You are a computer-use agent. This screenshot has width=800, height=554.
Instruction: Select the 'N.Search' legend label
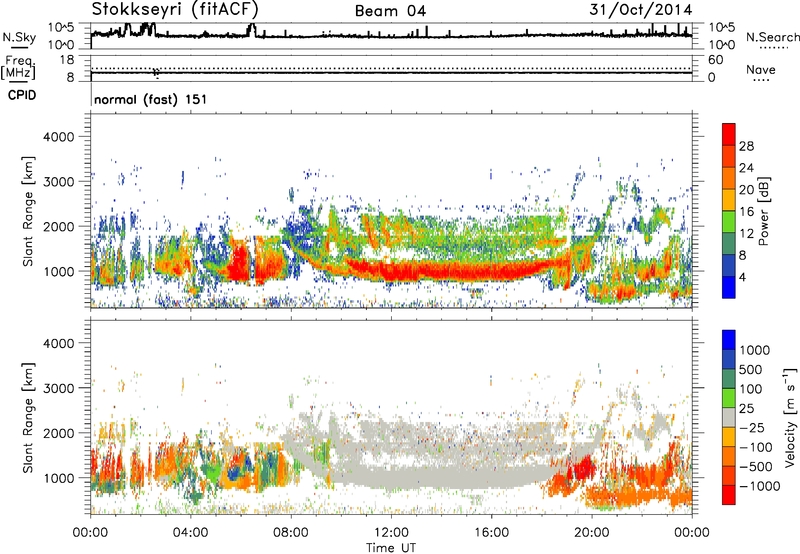[x=772, y=37]
